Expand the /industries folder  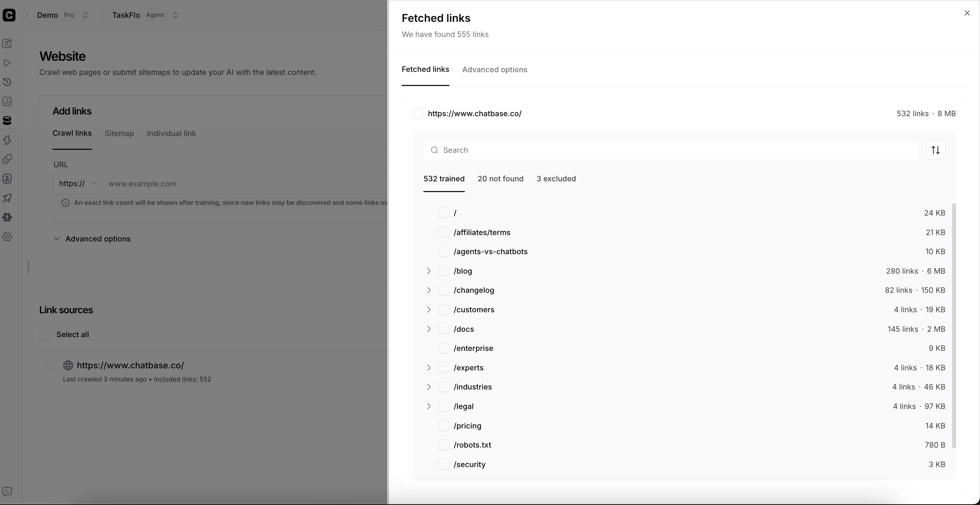point(429,387)
